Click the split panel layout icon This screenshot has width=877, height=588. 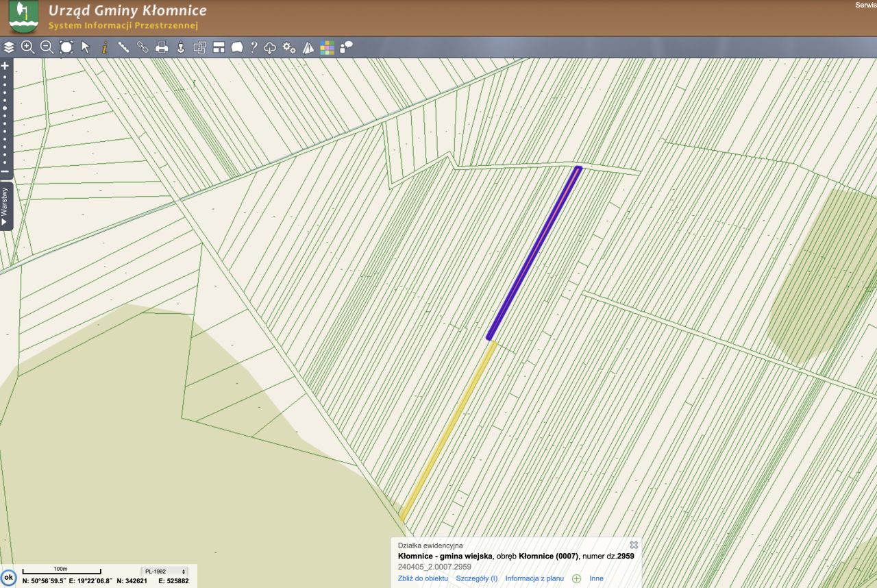(x=219, y=47)
